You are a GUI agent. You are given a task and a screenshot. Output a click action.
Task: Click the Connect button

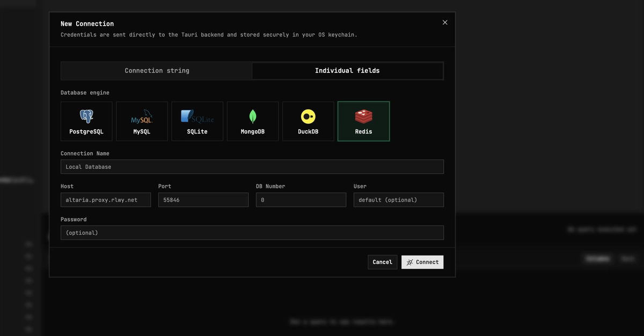[x=422, y=262]
